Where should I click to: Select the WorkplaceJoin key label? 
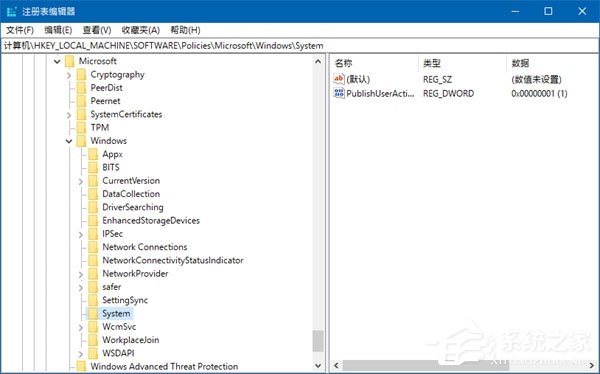[130, 340]
